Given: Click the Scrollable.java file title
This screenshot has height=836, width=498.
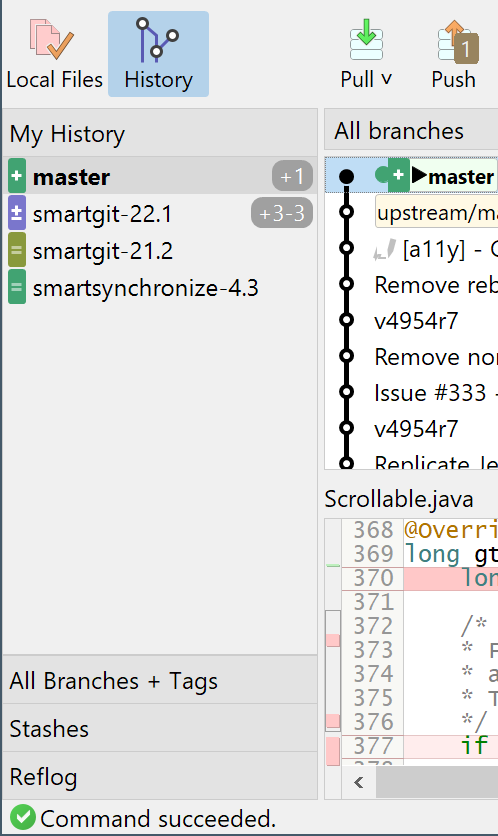Looking at the screenshot, I should [x=399, y=499].
